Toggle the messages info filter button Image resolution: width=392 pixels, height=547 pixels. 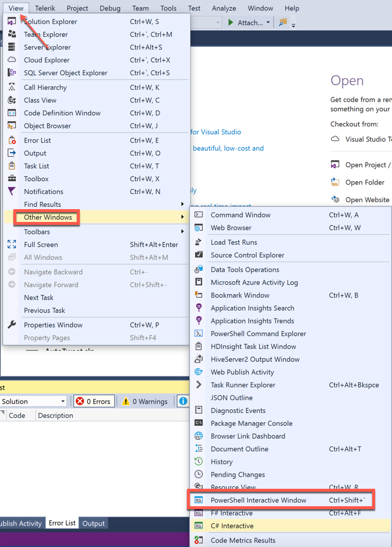pyautogui.click(x=183, y=401)
